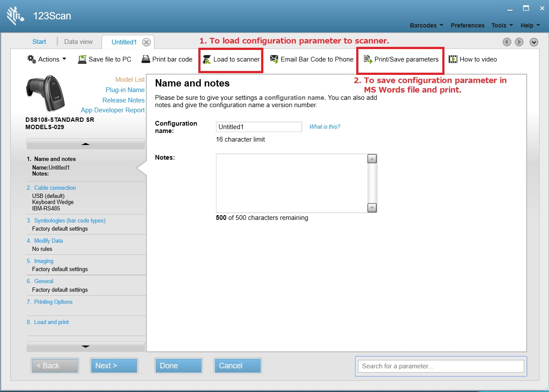
Task: Expand the Tools menu
Action: 502,25
